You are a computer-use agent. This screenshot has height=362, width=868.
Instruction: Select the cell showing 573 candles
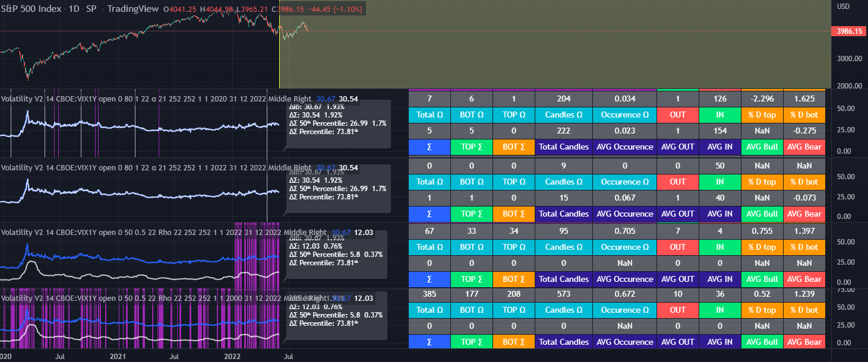563,294
